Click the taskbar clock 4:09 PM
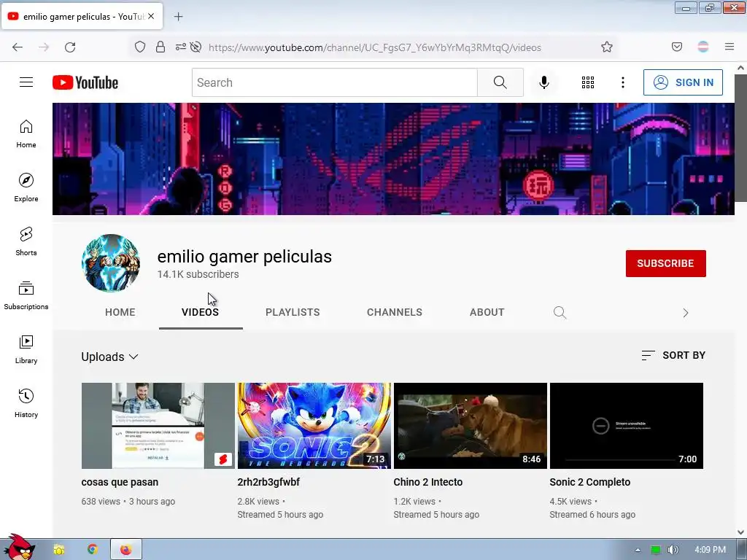 (710, 550)
